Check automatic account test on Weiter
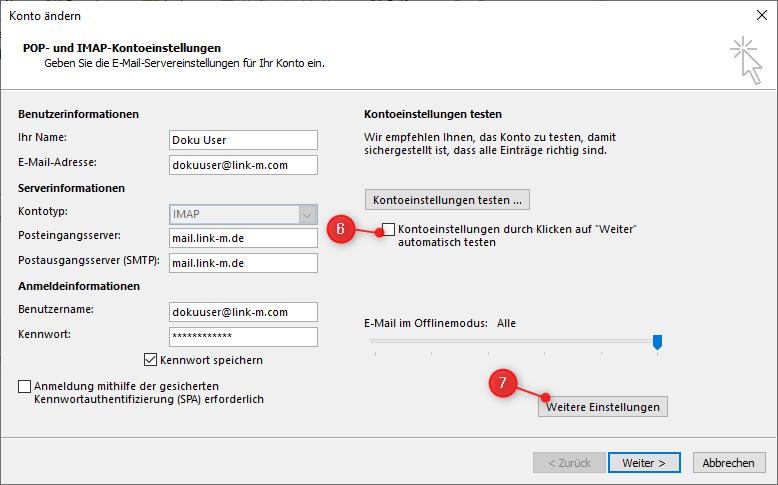Screen dimensions: 778x485 click(389, 230)
